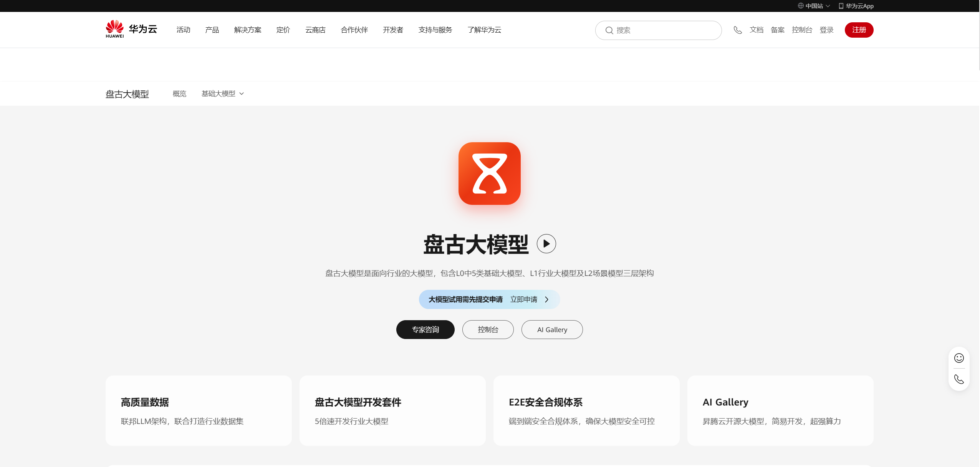980x467 pixels.
Task: Open the 产品 menu
Action: point(212,30)
